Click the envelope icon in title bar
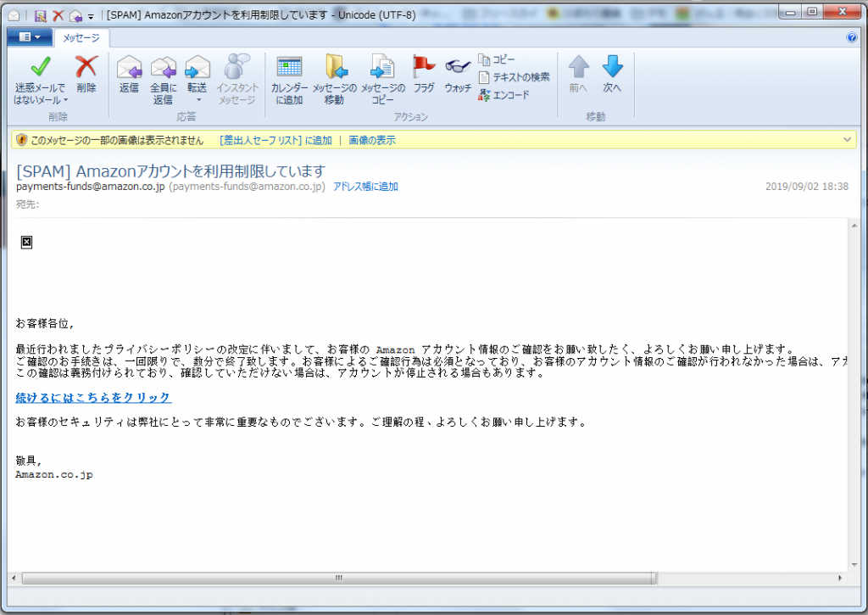 (x=14, y=15)
